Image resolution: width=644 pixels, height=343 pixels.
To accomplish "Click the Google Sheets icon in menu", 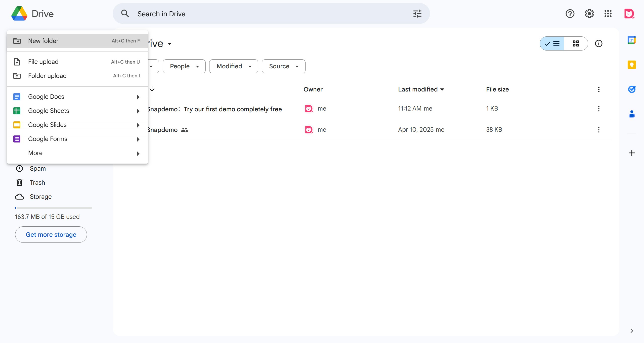I will (x=17, y=111).
